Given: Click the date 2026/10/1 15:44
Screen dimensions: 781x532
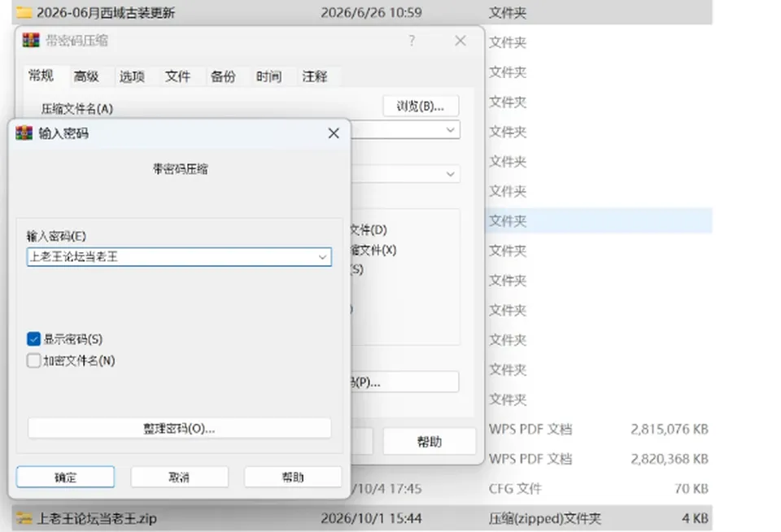Looking at the screenshot, I should point(371,518).
